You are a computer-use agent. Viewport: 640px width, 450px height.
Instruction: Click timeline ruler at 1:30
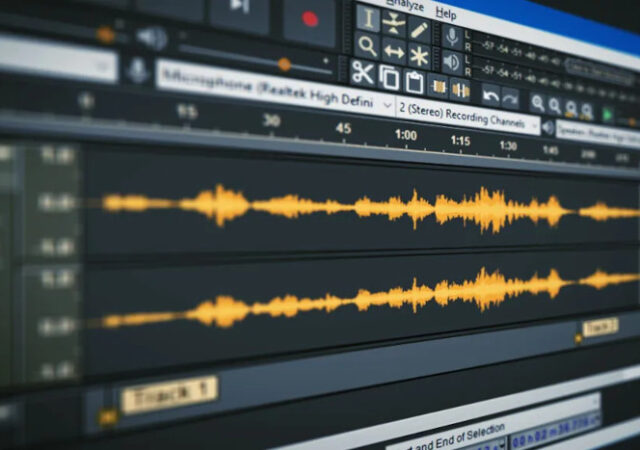(x=508, y=146)
